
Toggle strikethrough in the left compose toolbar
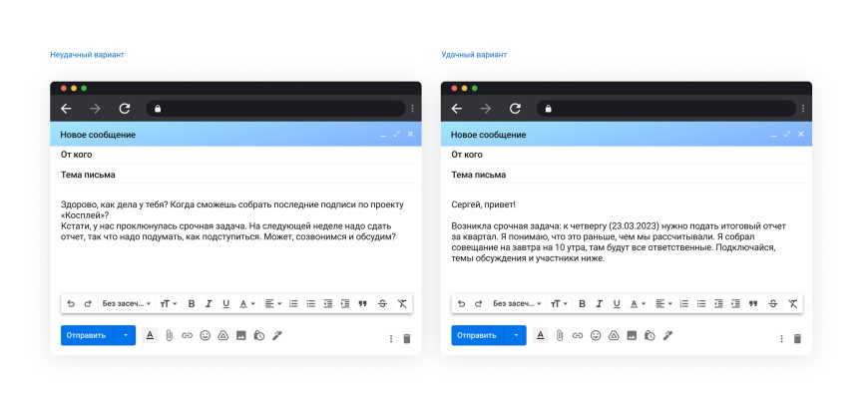pos(383,303)
